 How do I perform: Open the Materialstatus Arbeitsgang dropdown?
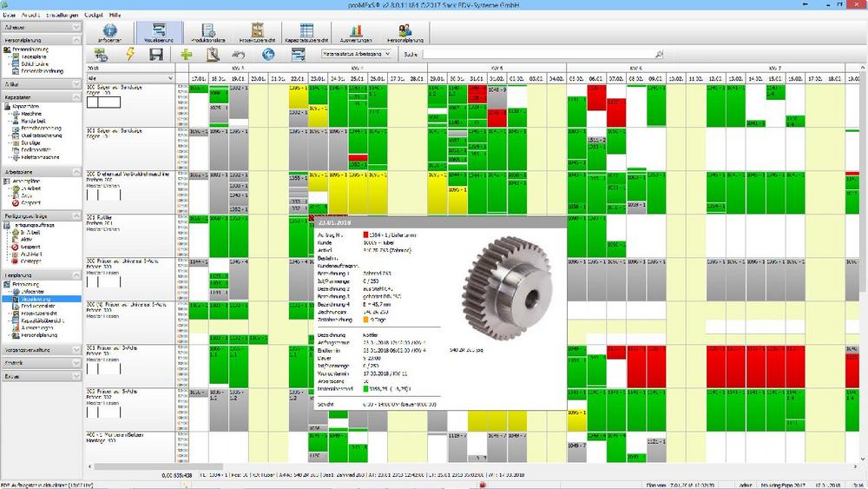tap(356, 54)
